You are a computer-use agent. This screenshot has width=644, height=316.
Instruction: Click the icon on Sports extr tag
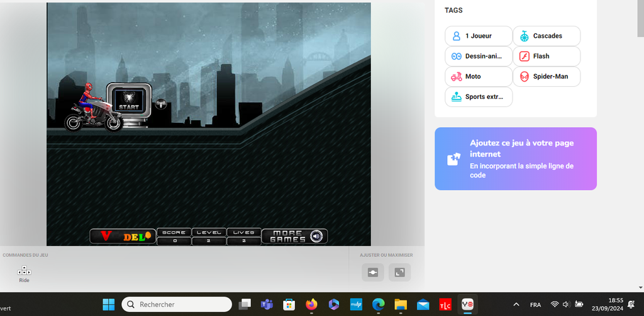tap(457, 97)
